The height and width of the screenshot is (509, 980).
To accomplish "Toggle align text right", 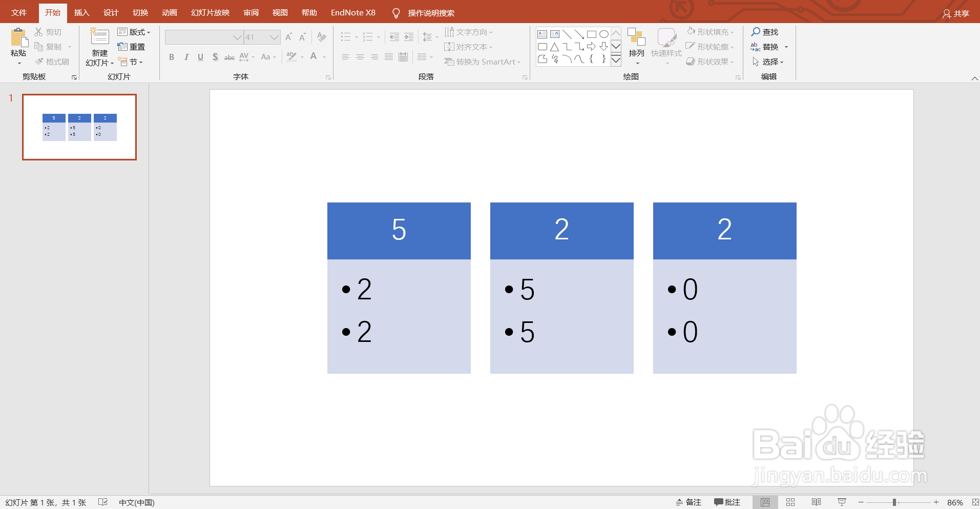I will (x=374, y=57).
